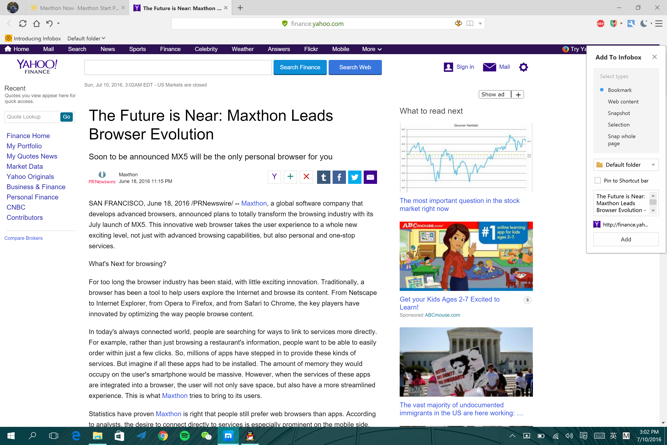Select the Snap whole page option
The height and width of the screenshot is (445, 667).
pos(621,140)
